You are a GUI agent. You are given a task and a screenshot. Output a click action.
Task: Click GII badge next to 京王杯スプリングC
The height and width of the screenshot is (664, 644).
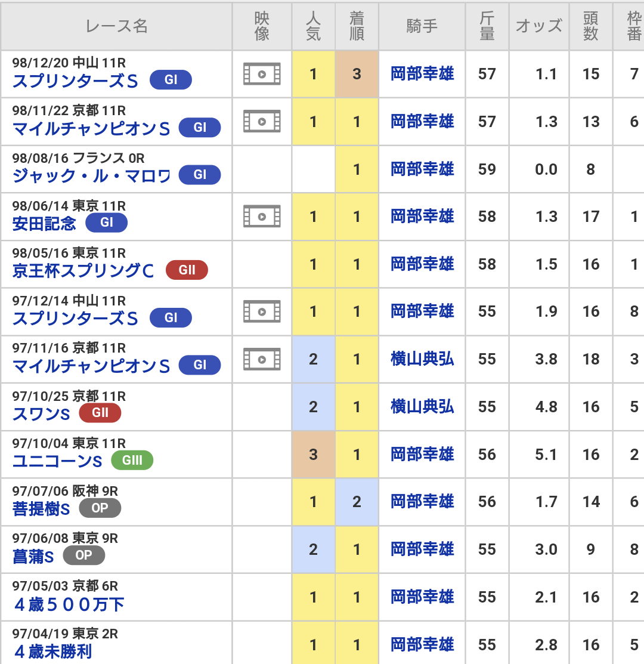[x=187, y=270]
